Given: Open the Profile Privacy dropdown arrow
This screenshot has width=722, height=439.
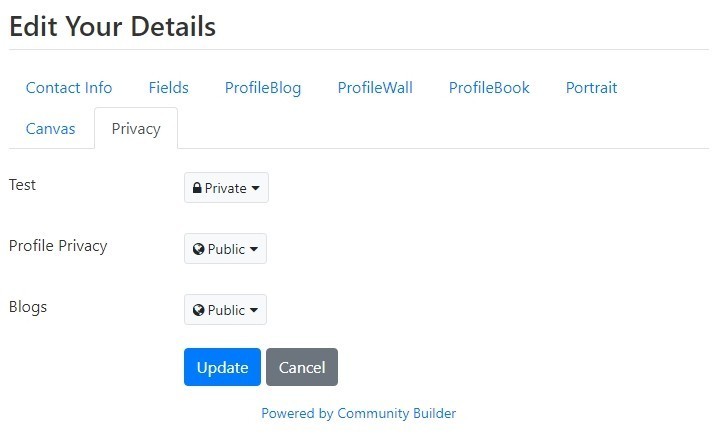Looking at the screenshot, I should pos(254,249).
